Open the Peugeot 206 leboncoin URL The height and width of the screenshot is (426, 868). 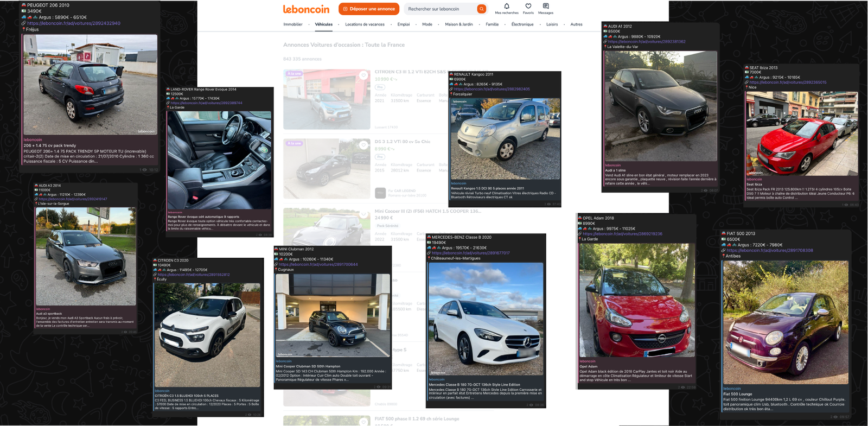coord(74,23)
